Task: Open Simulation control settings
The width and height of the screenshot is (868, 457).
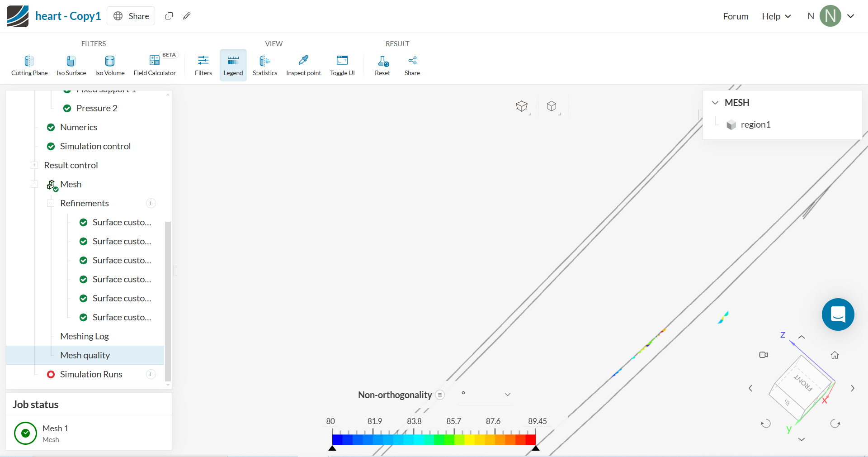Action: [95, 146]
